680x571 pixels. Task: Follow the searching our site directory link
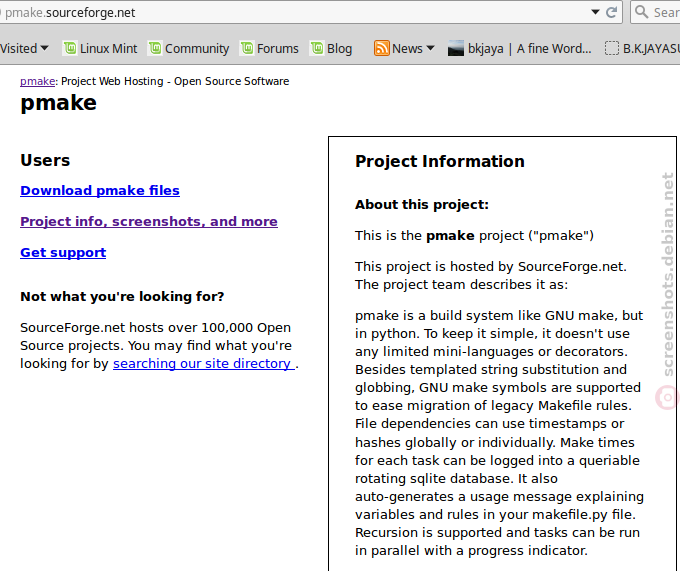(204, 363)
